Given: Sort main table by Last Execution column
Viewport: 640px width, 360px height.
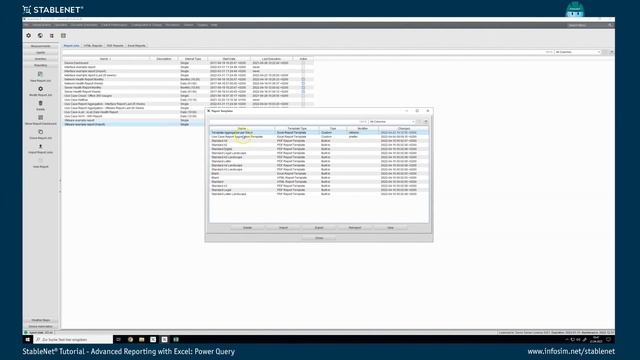Looking at the screenshot, I should pyautogui.click(x=271, y=59).
